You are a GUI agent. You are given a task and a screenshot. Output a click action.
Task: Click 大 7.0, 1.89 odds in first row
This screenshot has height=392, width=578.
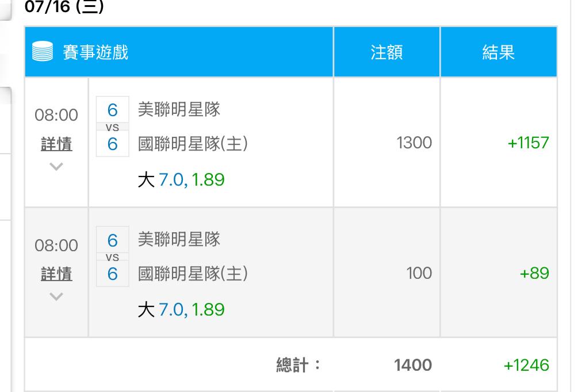181,180
